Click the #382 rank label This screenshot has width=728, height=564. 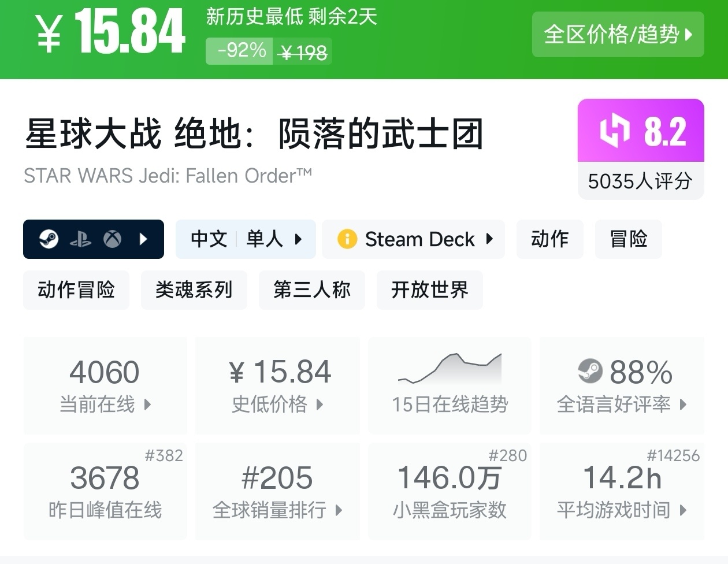tap(164, 456)
